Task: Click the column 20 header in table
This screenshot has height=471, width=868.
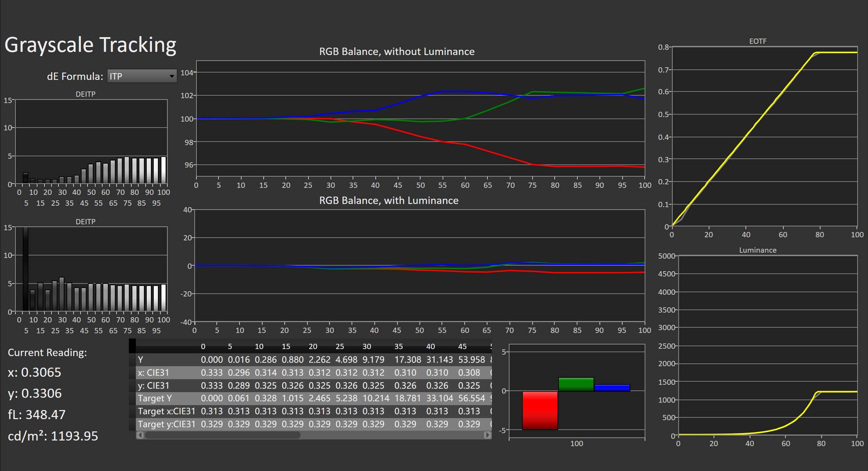Action: [x=313, y=347]
